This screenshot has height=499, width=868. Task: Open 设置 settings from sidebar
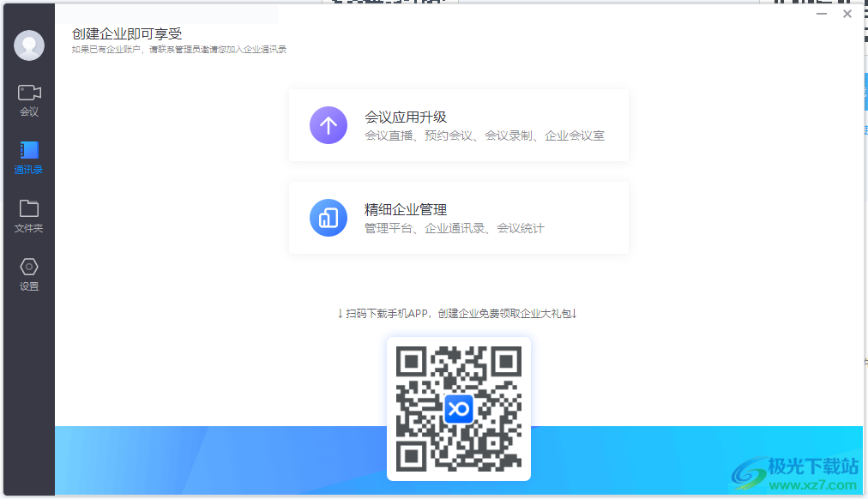point(29,275)
